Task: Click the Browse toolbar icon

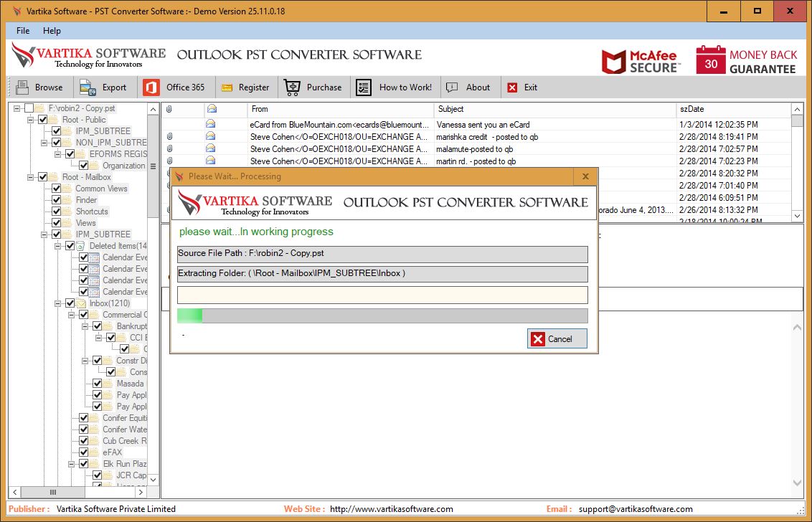Action: pyautogui.click(x=22, y=87)
